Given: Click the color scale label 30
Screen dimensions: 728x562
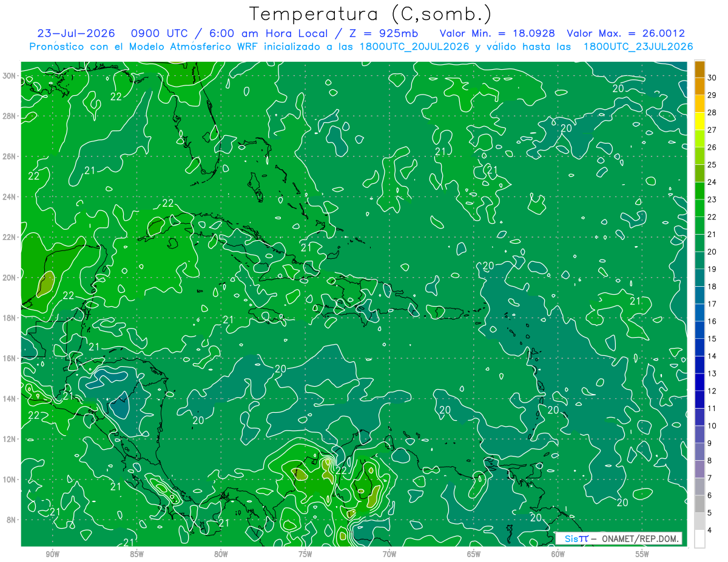Looking at the screenshot, I should [712, 77].
